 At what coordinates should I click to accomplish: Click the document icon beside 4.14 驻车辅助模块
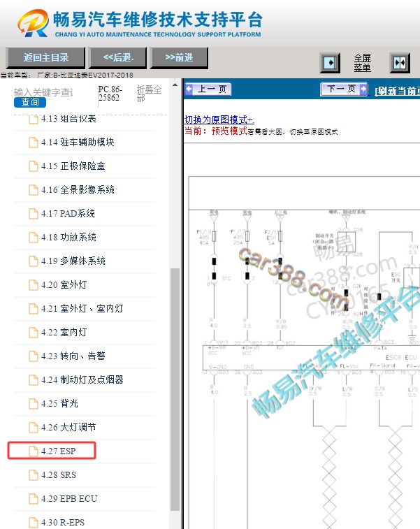[x=34, y=143]
